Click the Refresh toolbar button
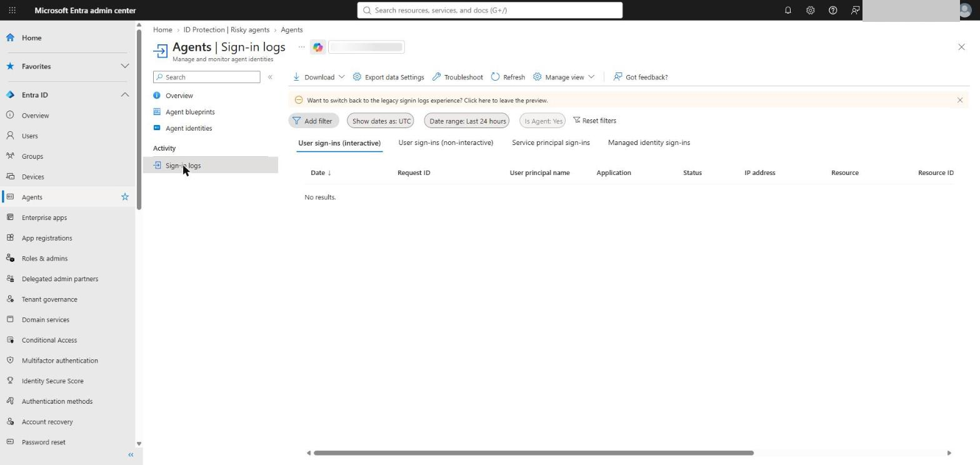 (x=507, y=77)
